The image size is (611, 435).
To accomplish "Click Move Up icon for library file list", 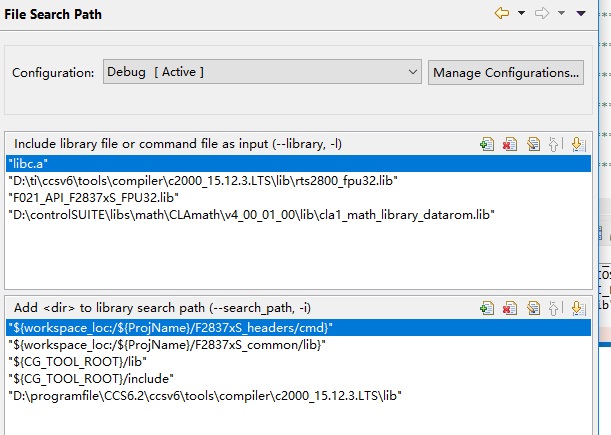I will point(555,144).
